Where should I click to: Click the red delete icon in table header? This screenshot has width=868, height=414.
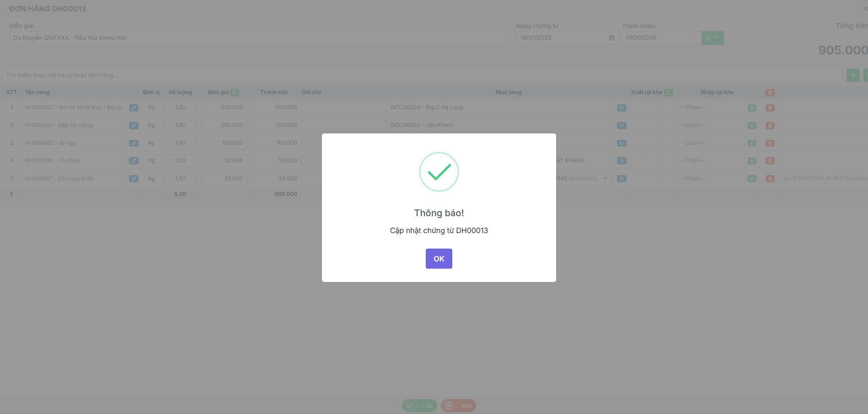(770, 93)
